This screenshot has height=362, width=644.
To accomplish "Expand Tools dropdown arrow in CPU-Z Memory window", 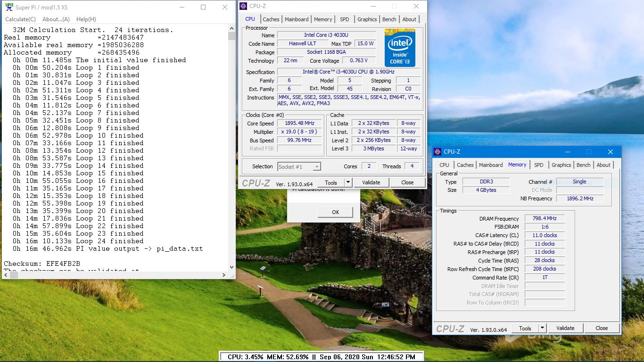I will coord(542,328).
